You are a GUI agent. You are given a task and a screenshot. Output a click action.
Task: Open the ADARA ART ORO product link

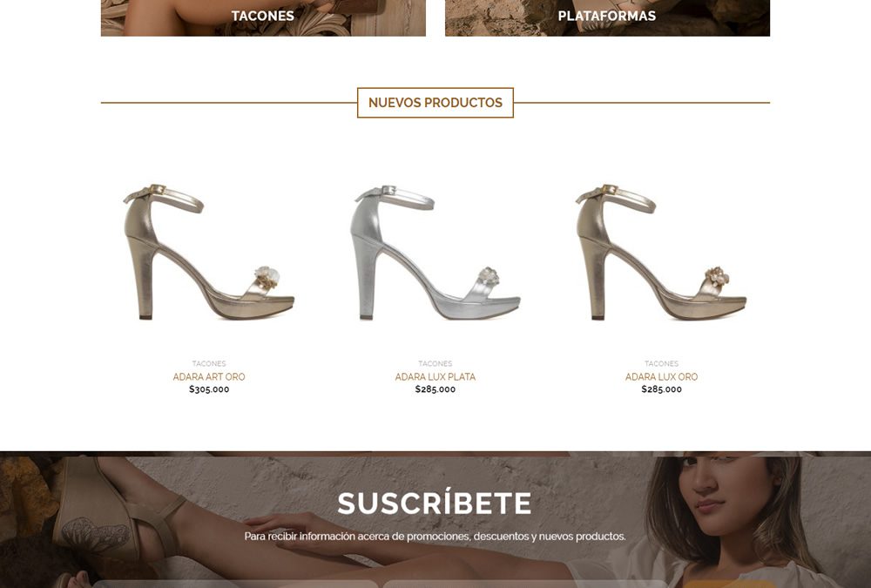[x=209, y=377]
